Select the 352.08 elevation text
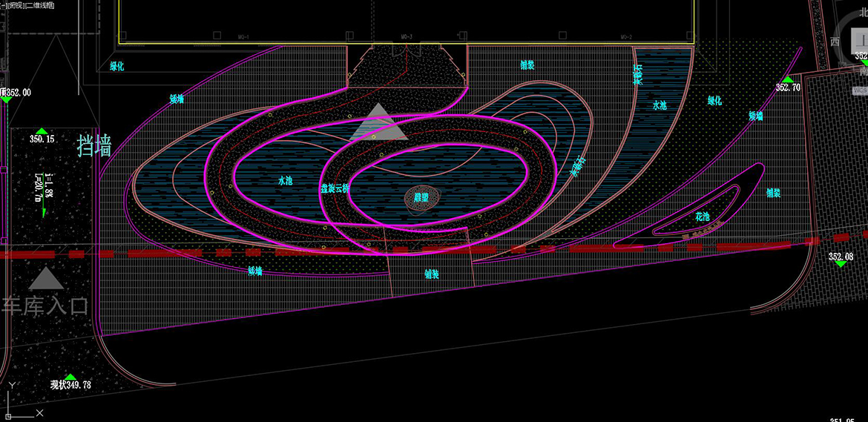Viewport: 868px width, 422px height. pos(841,257)
